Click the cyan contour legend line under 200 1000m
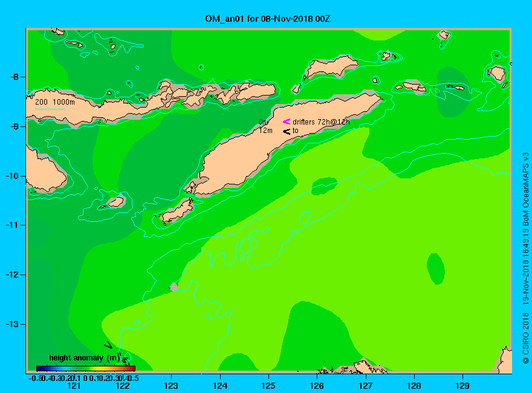Viewport: 532px width, 393px height. 50,109
